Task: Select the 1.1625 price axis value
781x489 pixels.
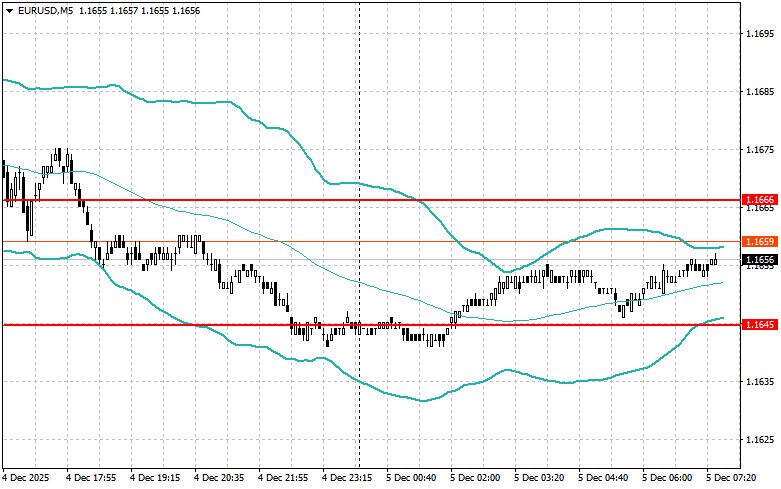Action: coord(760,440)
